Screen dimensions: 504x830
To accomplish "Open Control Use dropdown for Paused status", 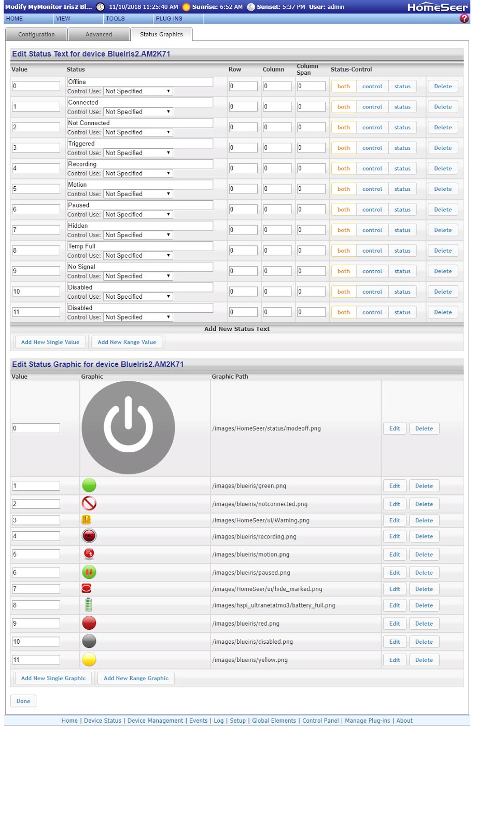I will pos(138,215).
